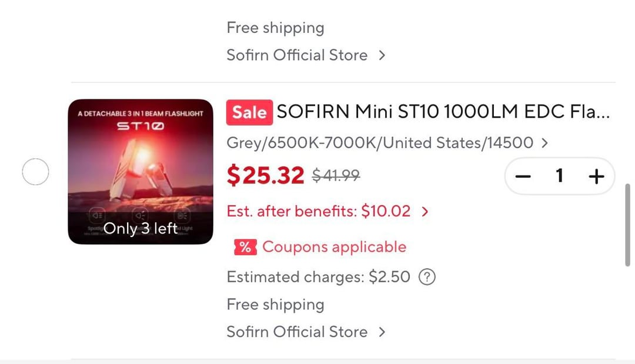
Task: Expand the Est. after benefits chevron arrow
Action: pyautogui.click(x=425, y=212)
